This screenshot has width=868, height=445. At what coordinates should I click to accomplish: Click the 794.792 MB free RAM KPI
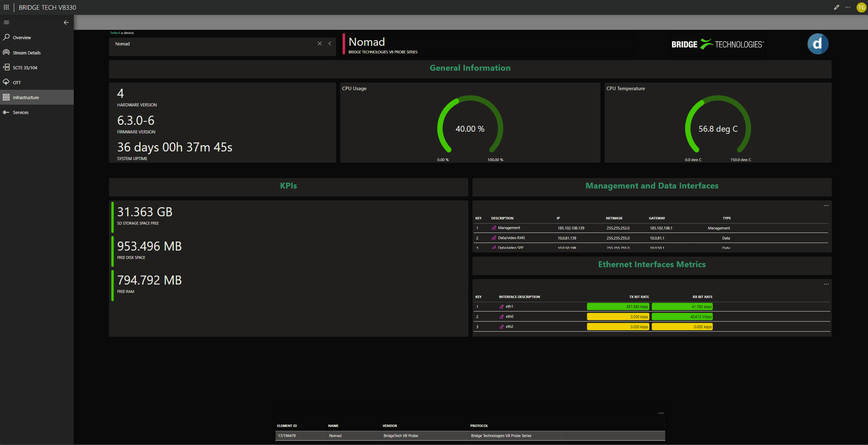click(x=149, y=280)
